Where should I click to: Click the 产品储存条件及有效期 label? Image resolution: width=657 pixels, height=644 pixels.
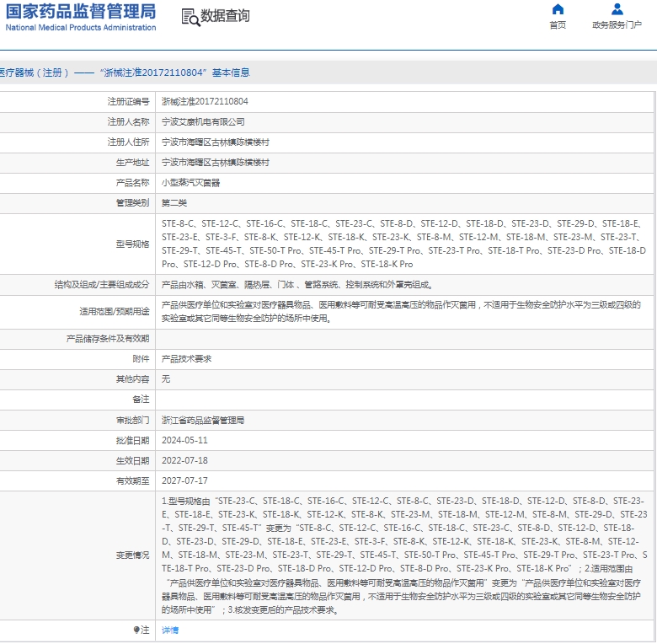click(108, 339)
